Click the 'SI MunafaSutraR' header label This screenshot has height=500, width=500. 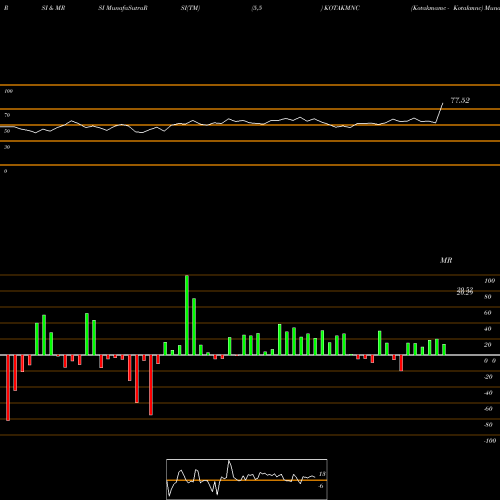pos(123,8)
